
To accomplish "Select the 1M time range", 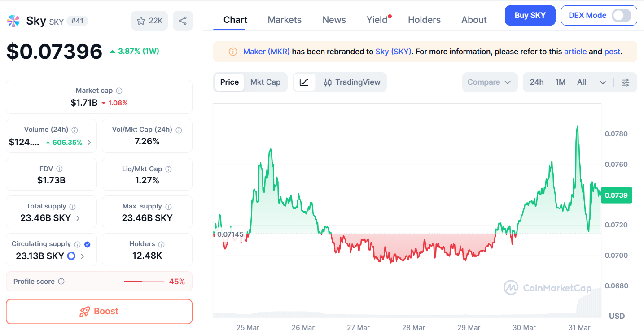I will click(560, 82).
